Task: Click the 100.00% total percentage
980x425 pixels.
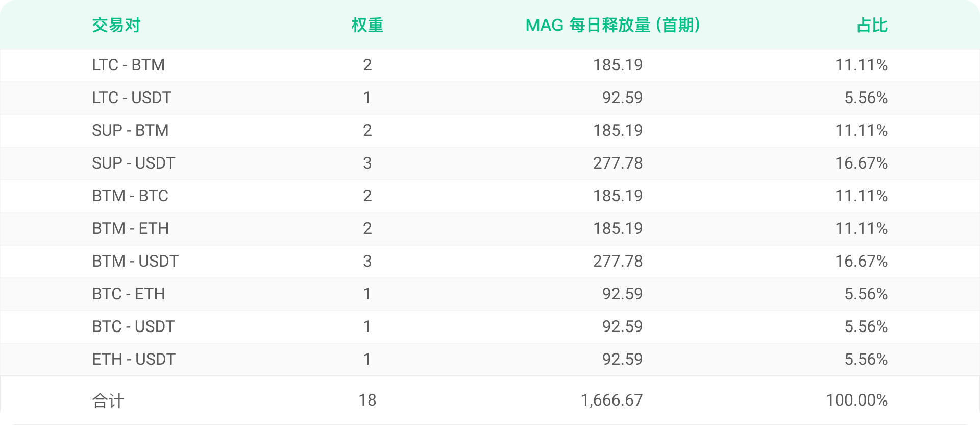Action: 857,400
